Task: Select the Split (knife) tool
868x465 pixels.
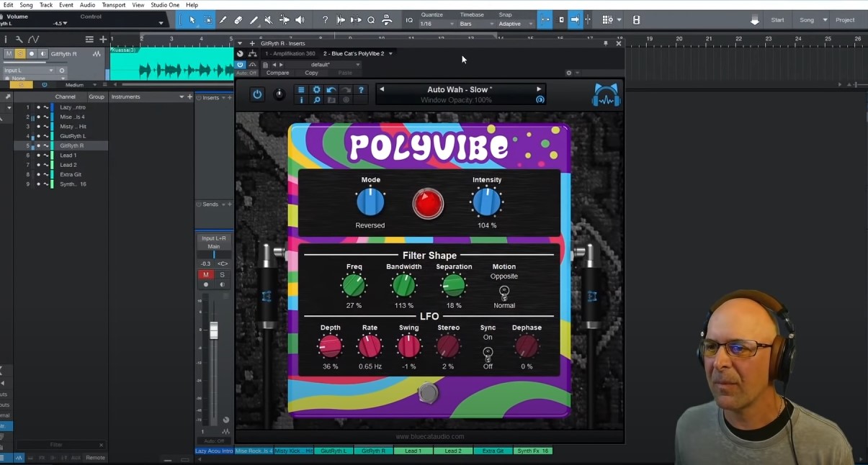Action: coord(223,20)
